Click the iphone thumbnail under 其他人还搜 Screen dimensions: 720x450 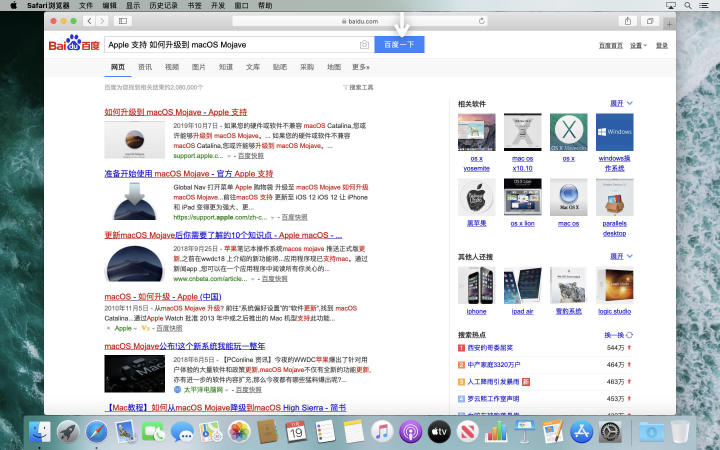pyautogui.click(x=477, y=285)
